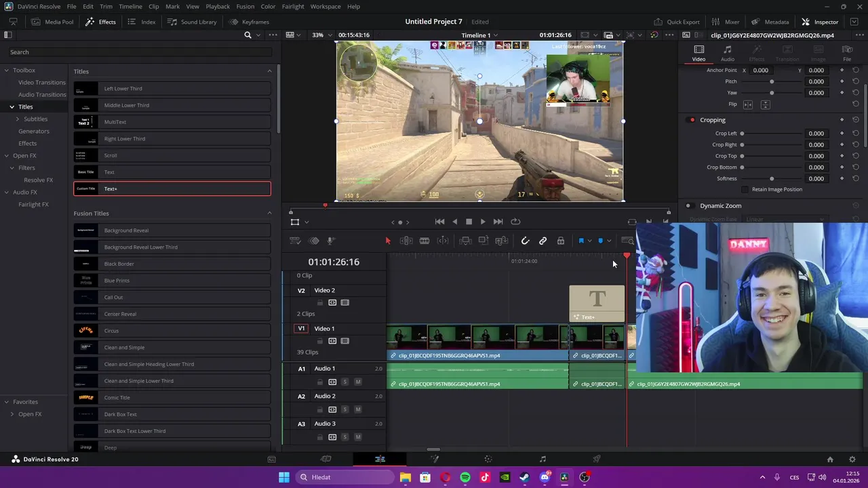
Task: Select the Scroll title preset
Action: click(172, 155)
